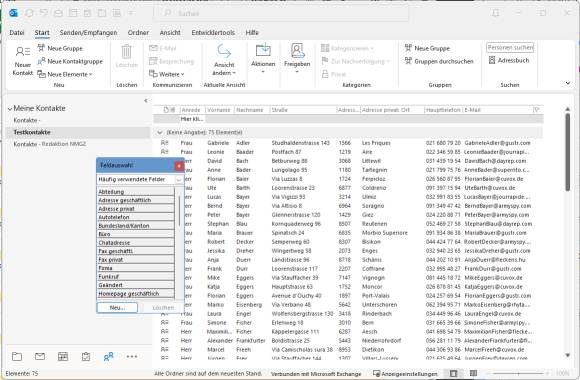This screenshot has width=580, height=380.
Task: Select the Abteilung field
Action: tap(135, 192)
